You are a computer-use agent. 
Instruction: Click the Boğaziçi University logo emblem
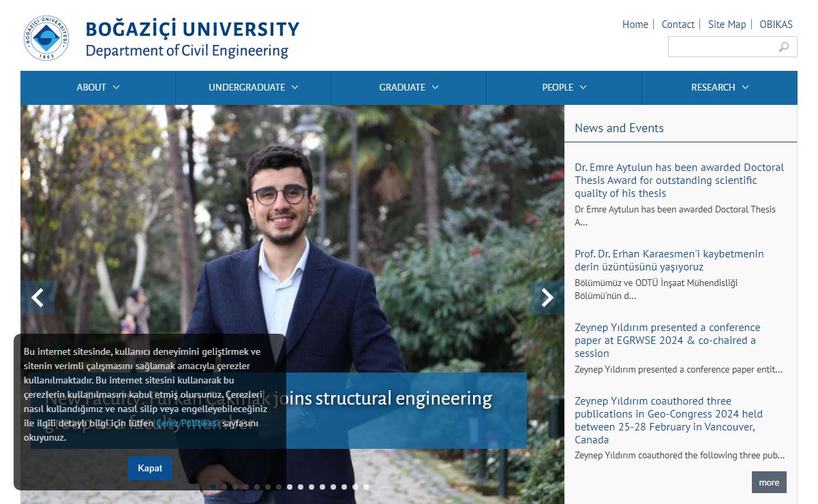click(x=46, y=39)
